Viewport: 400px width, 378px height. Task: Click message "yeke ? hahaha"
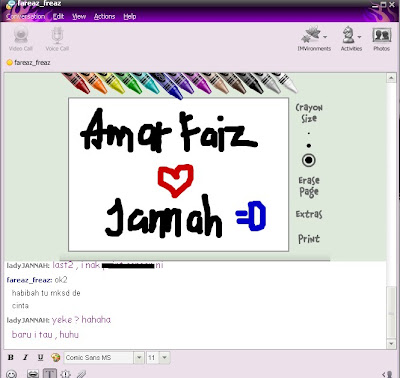click(81, 320)
